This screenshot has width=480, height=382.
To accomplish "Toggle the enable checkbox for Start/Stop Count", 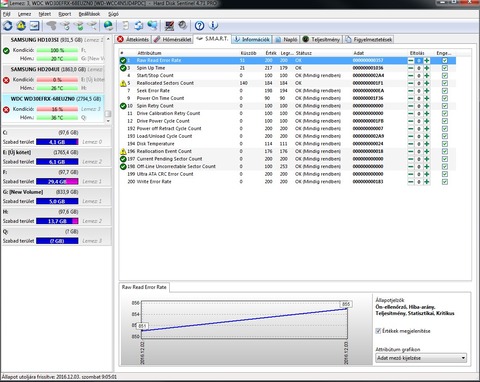I will click(445, 76).
